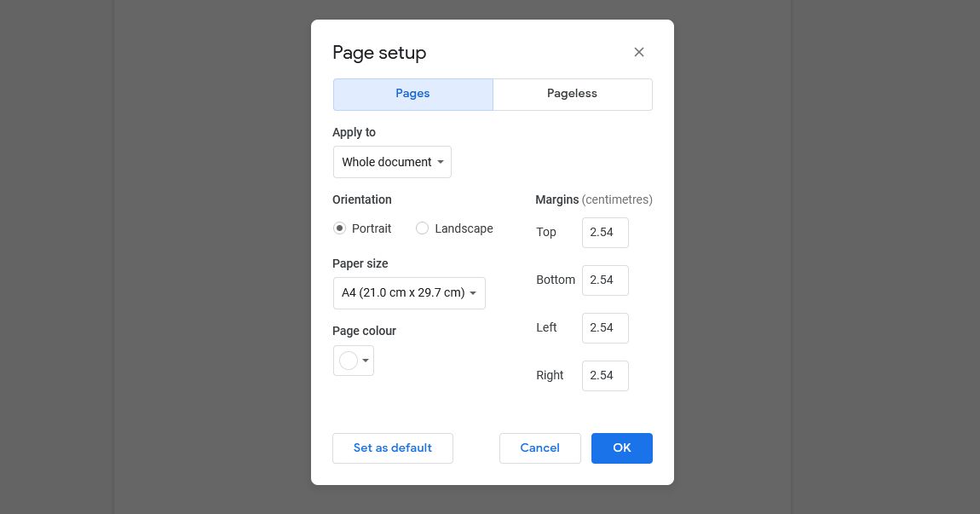Screen dimensions: 980x514
Task: Click Set as default
Action: [x=392, y=448]
